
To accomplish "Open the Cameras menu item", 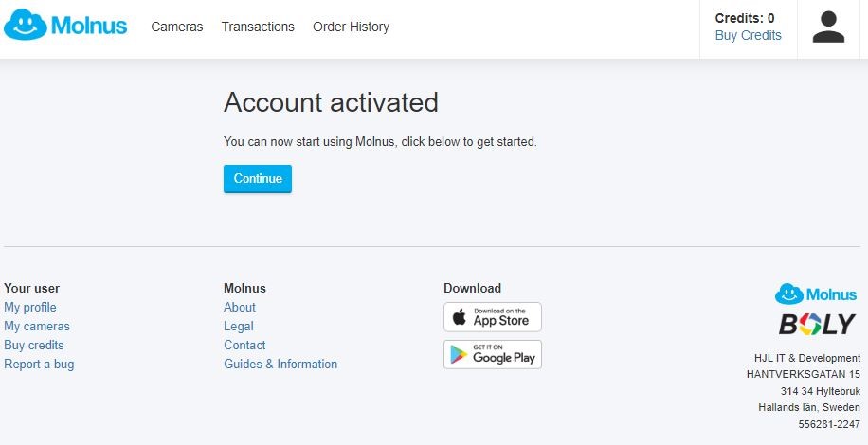I will [x=177, y=27].
